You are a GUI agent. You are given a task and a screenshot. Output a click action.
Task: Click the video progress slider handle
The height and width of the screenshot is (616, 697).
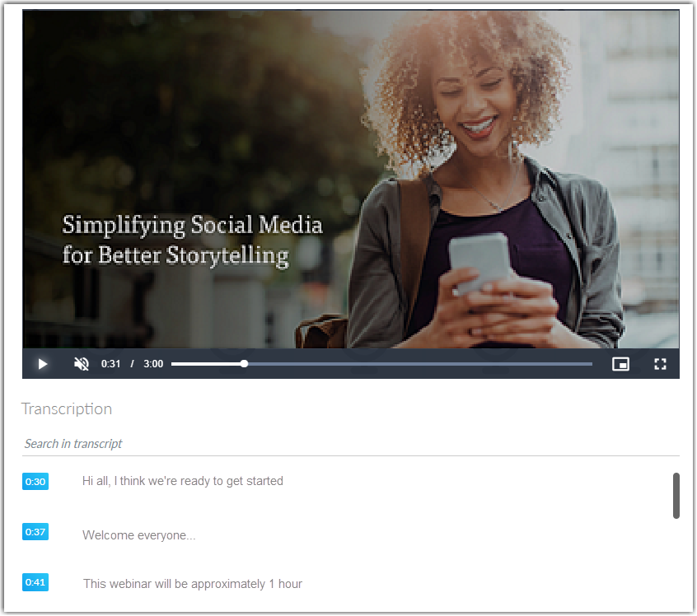[244, 363]
